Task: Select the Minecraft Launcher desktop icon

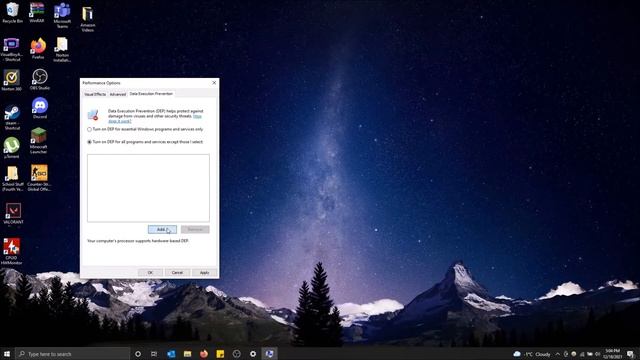Action: (x=38, y=141)
